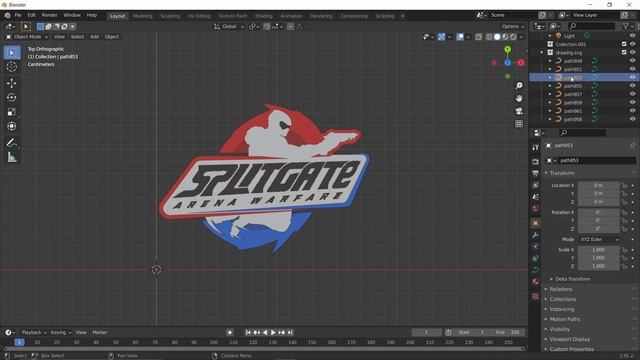The height and width of the screenshot is (360, 640).
Task: Select the Measure tool
Action: (x=11, y=157)
